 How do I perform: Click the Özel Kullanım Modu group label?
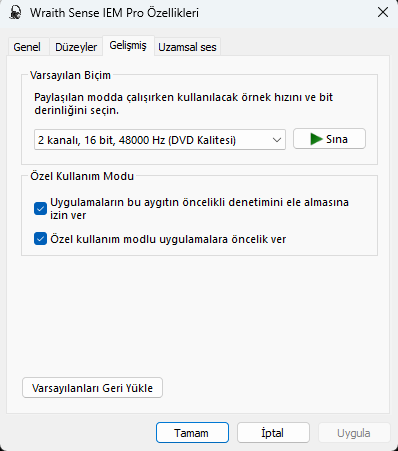(82, 176)
